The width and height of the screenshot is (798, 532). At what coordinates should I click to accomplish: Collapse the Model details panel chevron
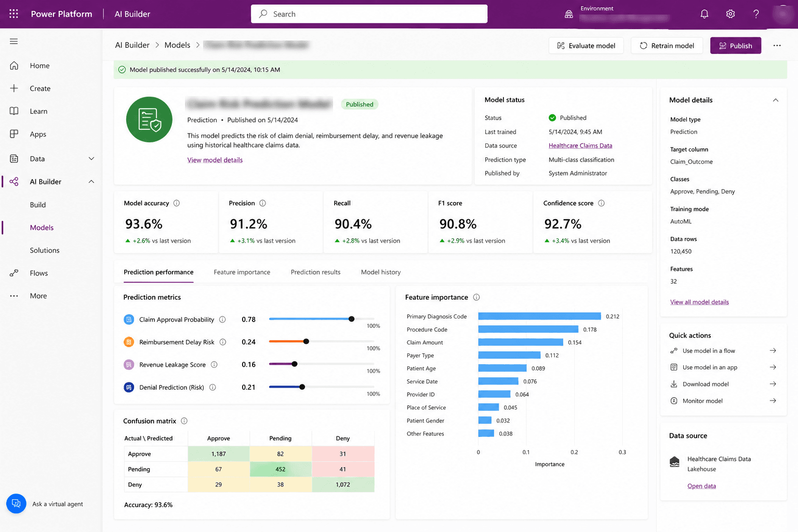coord(776,100)
